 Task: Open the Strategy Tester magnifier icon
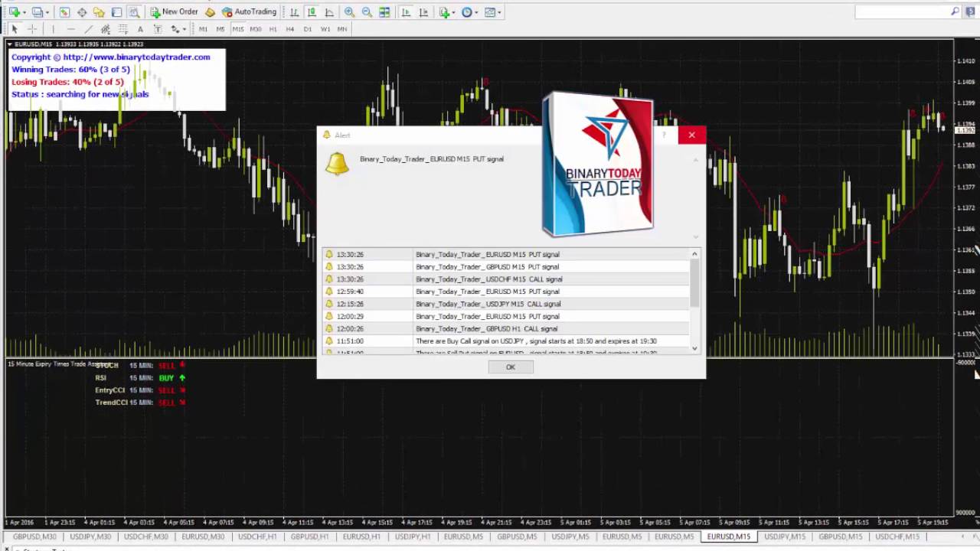pos(134,12)
